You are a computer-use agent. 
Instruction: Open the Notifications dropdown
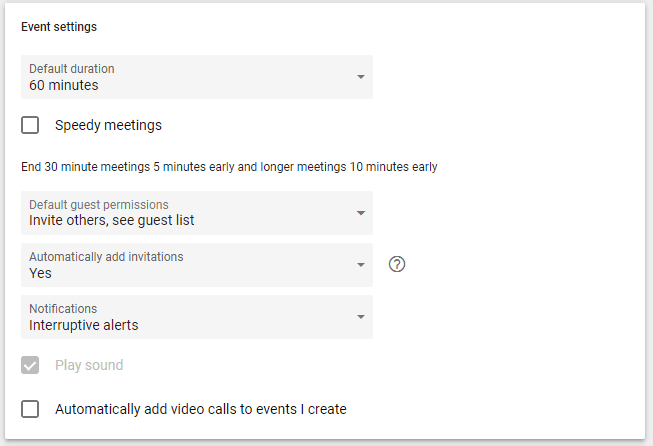point(197,317)
